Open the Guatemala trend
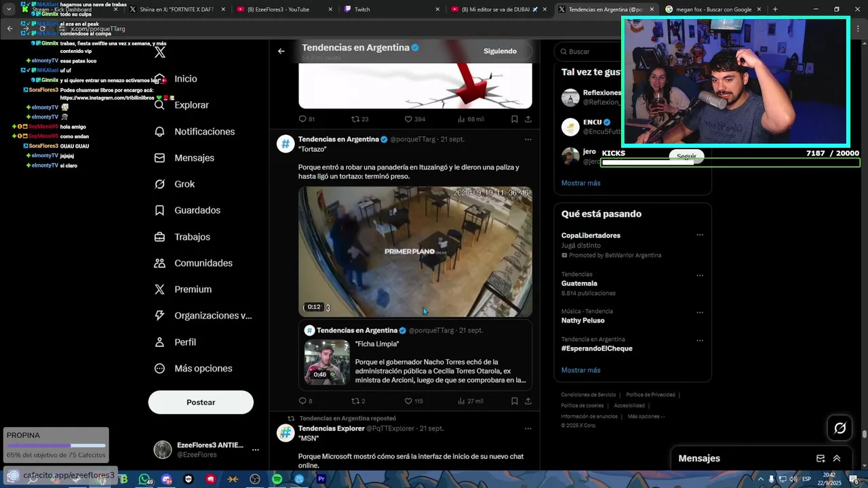This screenshot has width=868, height=488. (x=579, y=283)
